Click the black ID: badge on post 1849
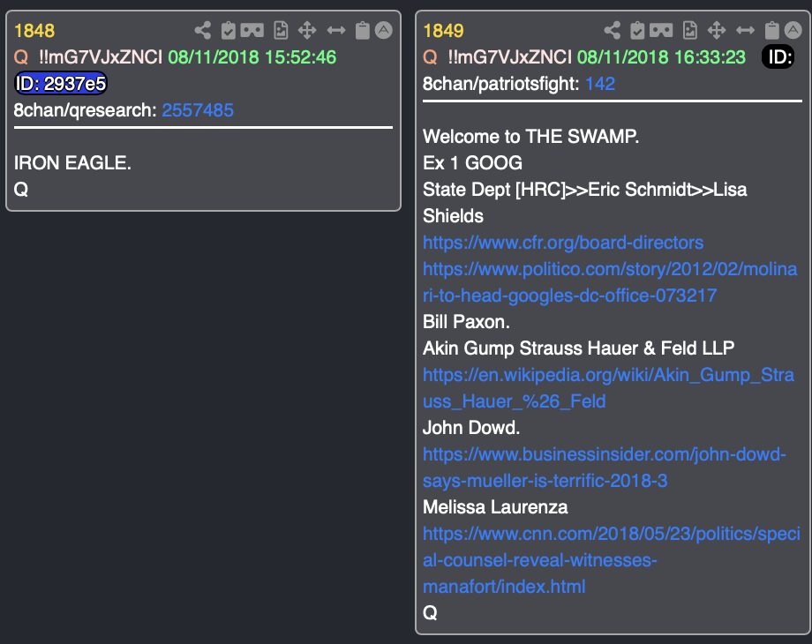The height and width of the screenshot is (644, 812). pyautogui.click(x=778, y=57)
